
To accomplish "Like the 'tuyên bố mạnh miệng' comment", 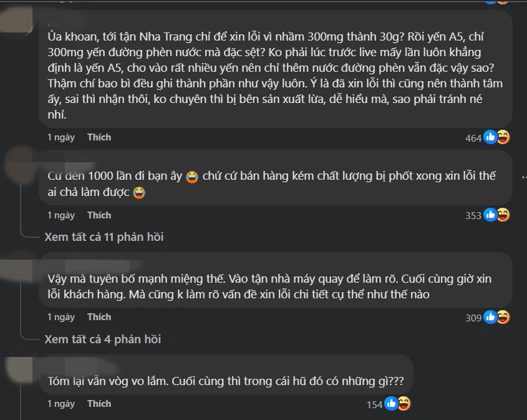I will (x=99, y=317).
